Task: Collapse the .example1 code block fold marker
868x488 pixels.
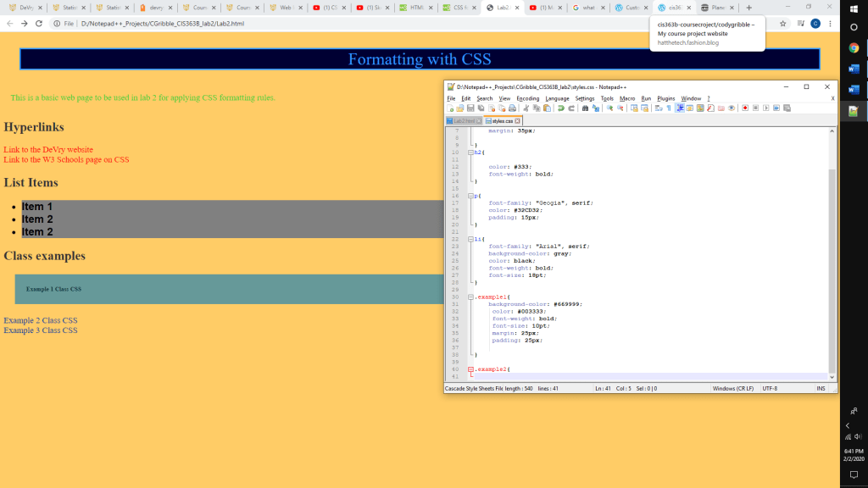Action: (x=470, y=297)
